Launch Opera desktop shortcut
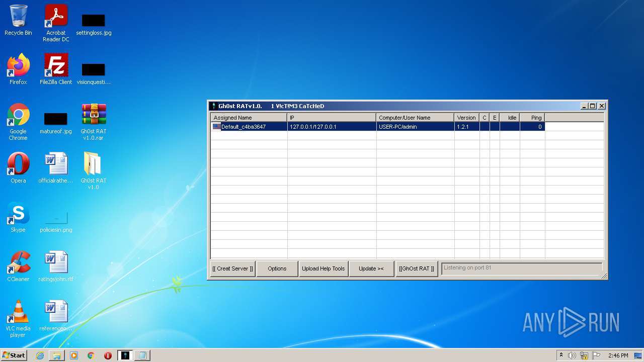The height and width of the screenshot is (362, 644). (x=18, y=168)
